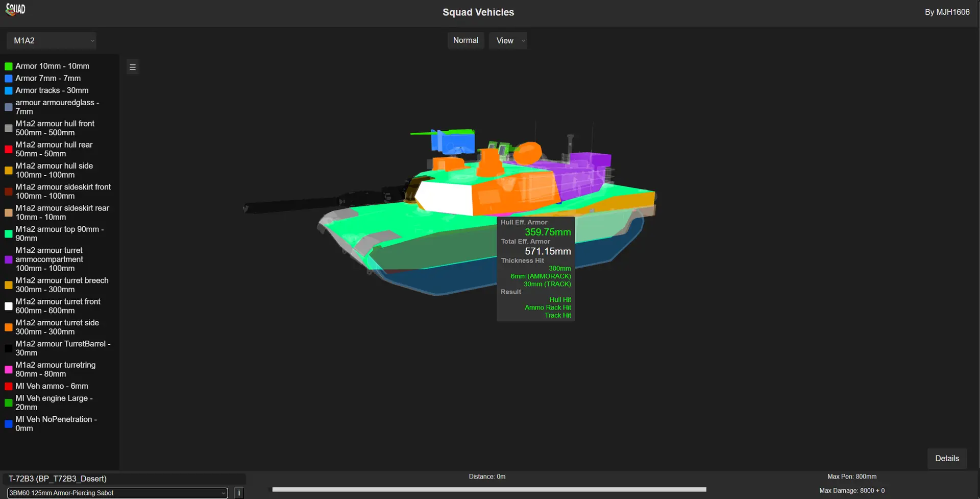Click the 'Ammo Rack Hit' result text
The image size is (980, 499).
tap(548, 307)
